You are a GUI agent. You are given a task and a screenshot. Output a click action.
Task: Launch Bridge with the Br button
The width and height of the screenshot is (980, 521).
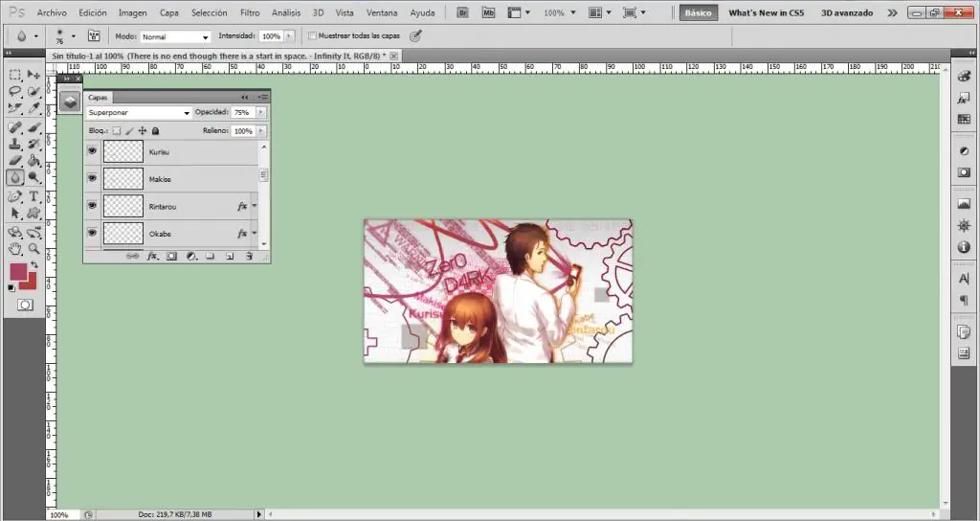(x=462, y=12)
